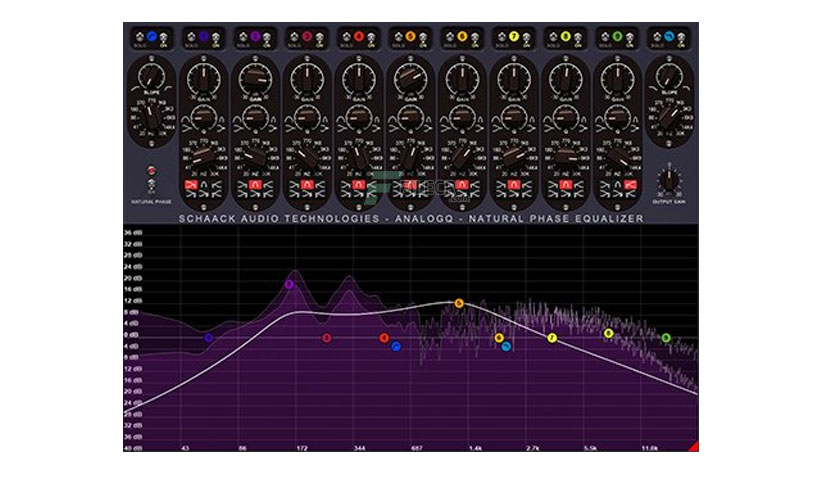This screenshot has width=836, height=484.
Task: Click the high-cut Slope knob
Action: 669,76
